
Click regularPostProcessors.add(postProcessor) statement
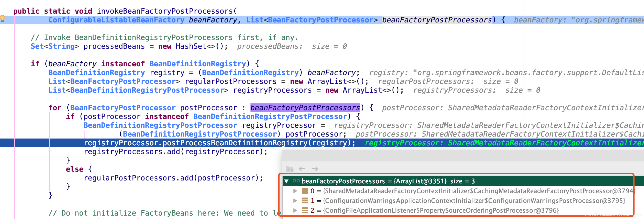tap(173, 178)
